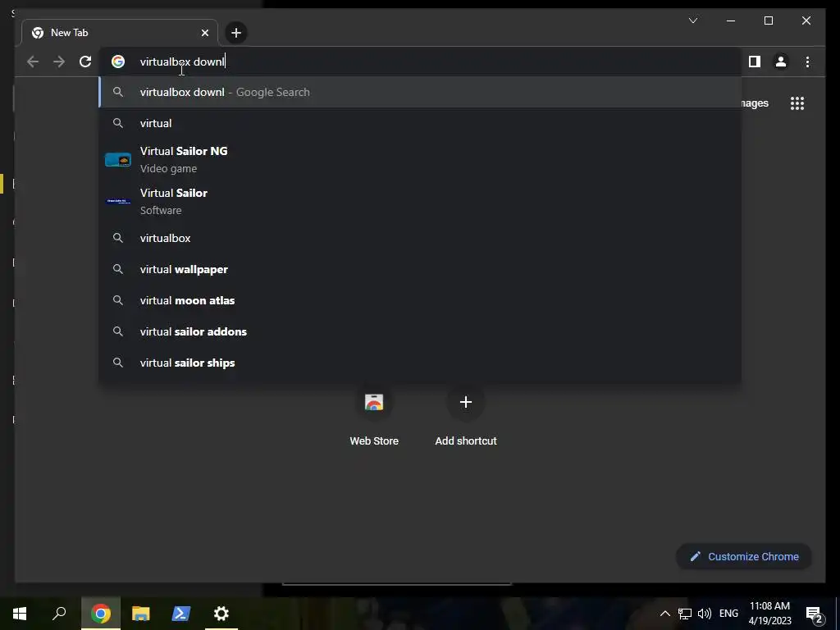Open Windows Start menu
The image size is (840, 630).
click(20, 614)
